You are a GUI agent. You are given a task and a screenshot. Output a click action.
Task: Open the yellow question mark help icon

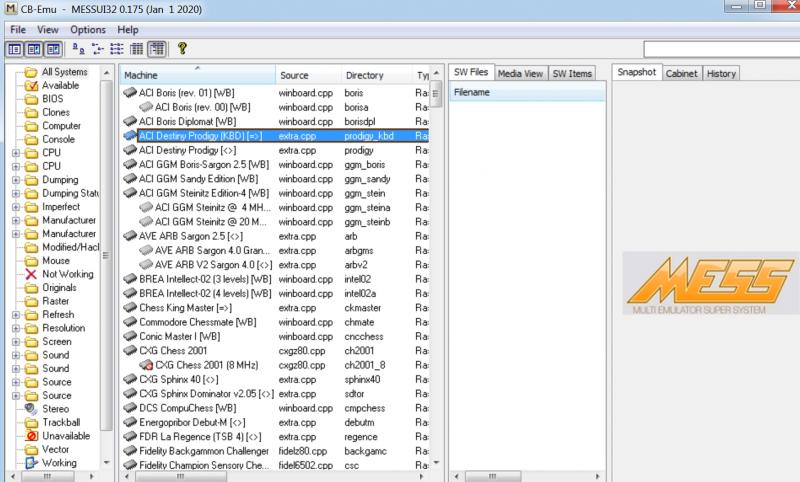(182, 48)
